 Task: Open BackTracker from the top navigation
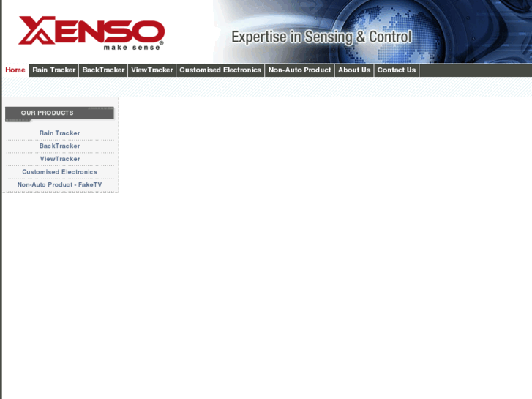[x=103, y=70]
